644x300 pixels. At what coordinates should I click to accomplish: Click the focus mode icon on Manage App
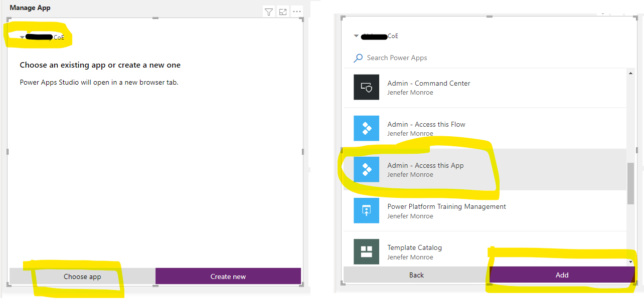pyautogui.click(x=282, y=12)
